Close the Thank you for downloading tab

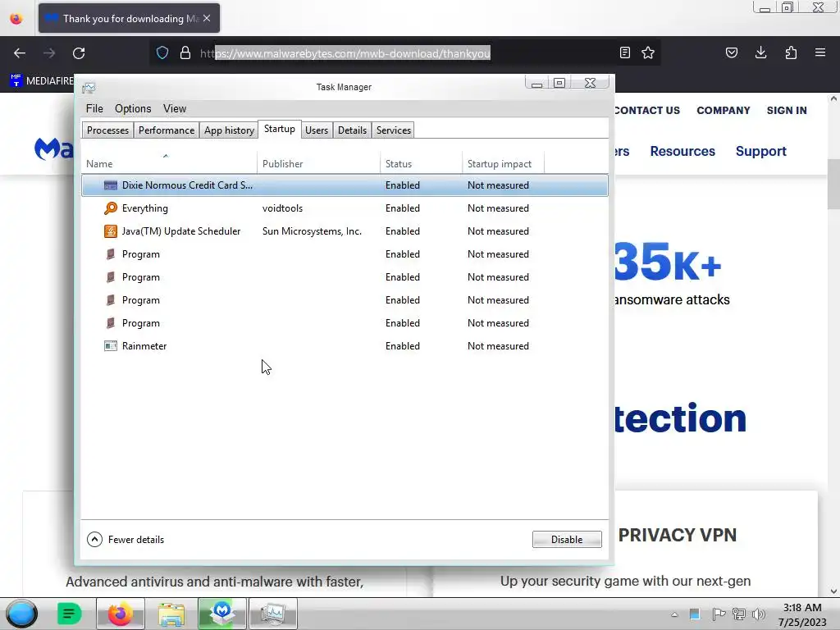click(207, 18)
